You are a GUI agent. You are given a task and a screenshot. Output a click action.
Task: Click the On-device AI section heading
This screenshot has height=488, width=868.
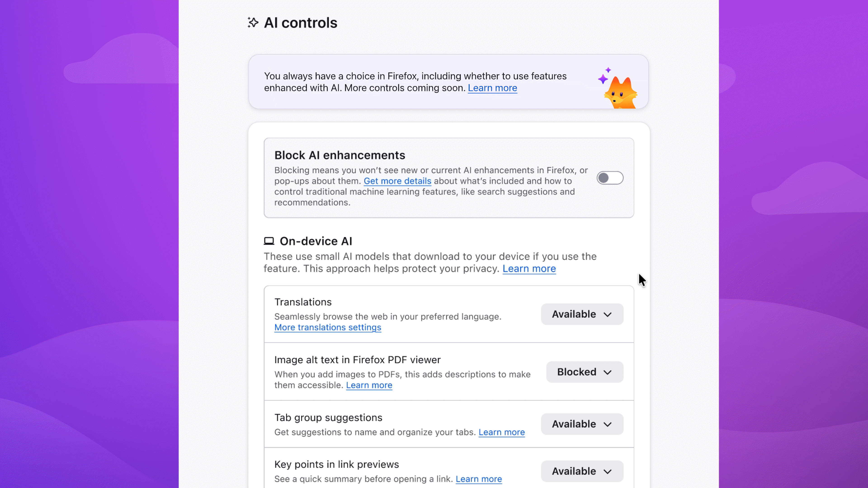point(316,241)
